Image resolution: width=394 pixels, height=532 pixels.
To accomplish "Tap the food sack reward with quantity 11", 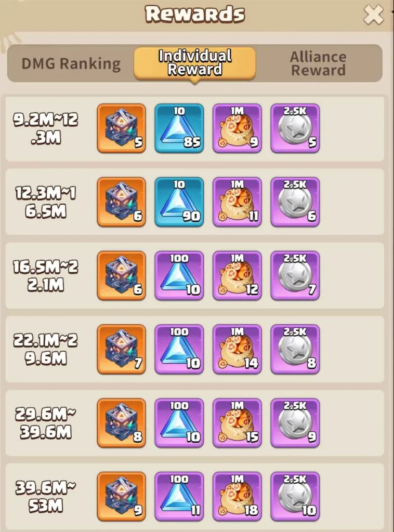I will 237,202.
